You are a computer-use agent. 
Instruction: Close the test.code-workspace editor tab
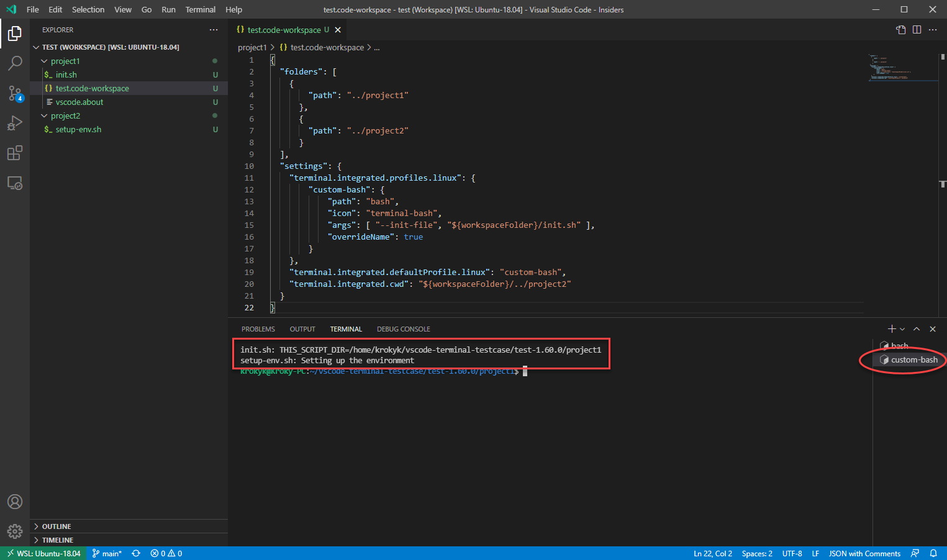tap(338, 30)
